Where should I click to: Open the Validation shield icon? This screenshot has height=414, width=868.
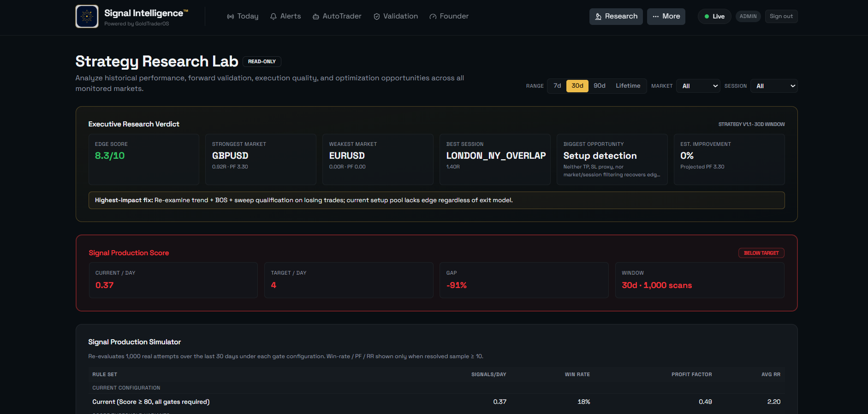[x=377, y=17]
